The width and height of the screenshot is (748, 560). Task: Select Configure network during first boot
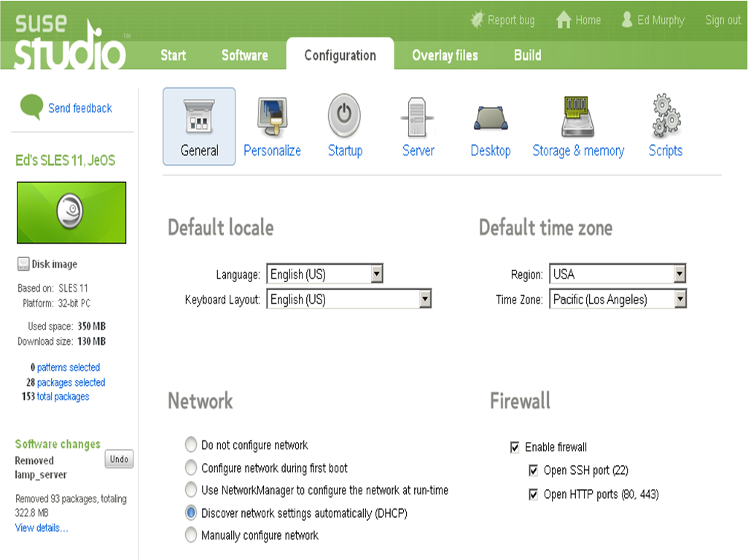tap(191, 467)
